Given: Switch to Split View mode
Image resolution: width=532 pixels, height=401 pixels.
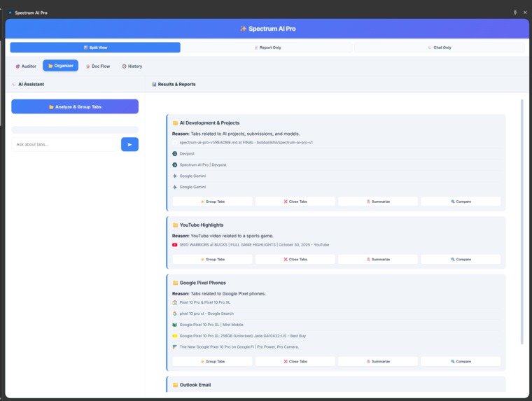Looking at the screenshot, I should (x=95, y=48).
